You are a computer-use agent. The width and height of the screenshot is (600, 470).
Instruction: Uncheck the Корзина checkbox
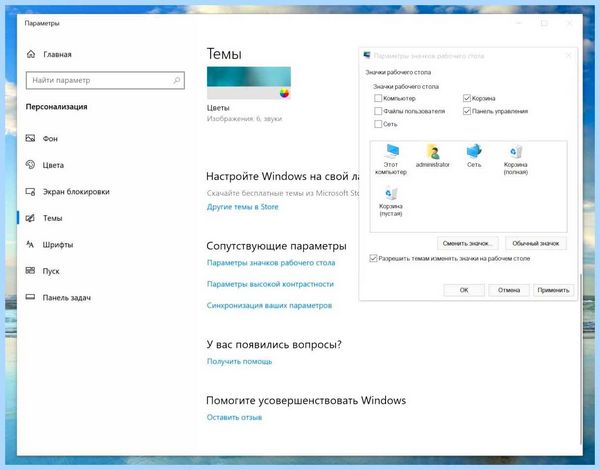point(466,98)
